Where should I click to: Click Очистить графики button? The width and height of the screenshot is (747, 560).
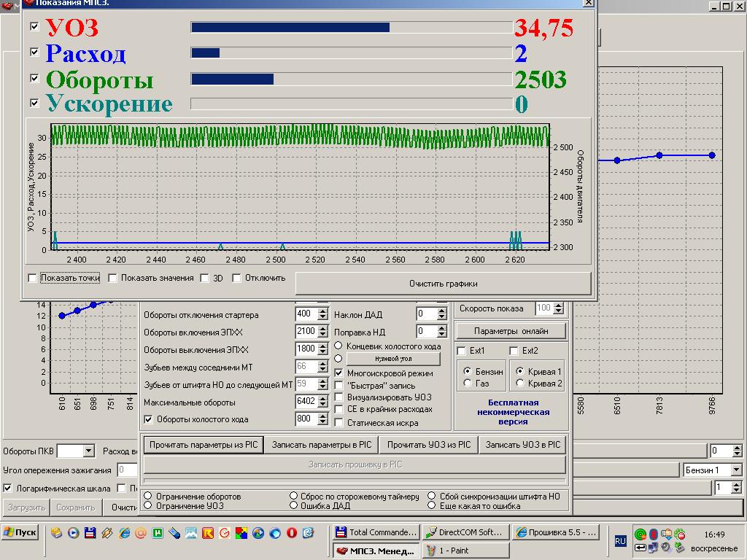point(443,284)
